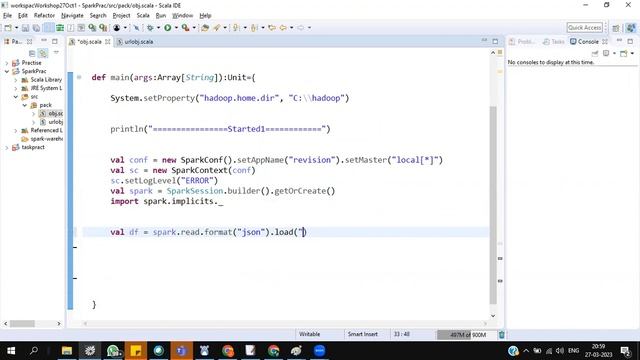Click the New file toolbar icon

tap(8, 28)
